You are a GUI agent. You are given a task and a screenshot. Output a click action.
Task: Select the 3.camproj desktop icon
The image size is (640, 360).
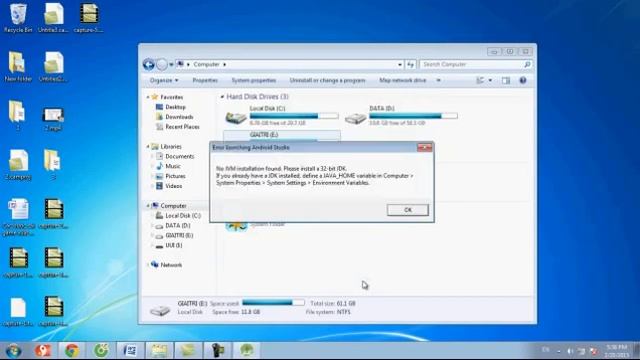[18, 164]
